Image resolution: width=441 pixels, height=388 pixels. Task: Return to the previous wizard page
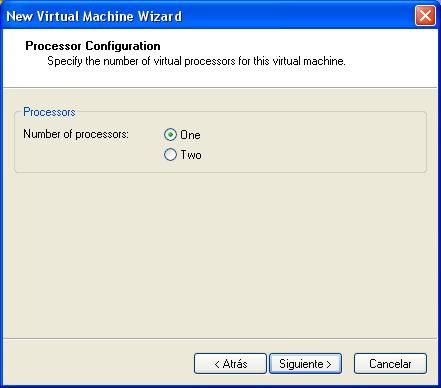(x=230, y=364)
